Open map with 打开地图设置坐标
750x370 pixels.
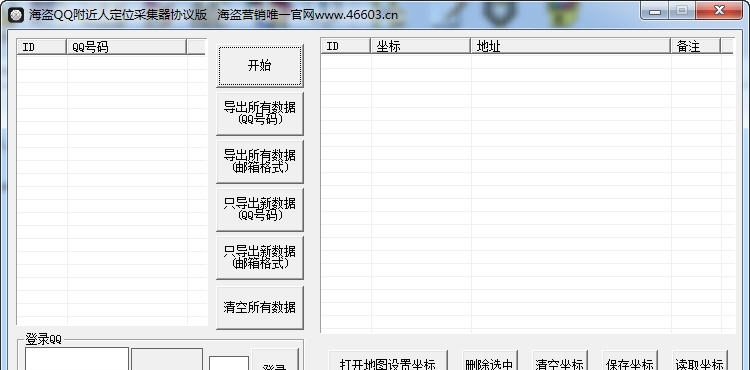click(x=388, y=361)
